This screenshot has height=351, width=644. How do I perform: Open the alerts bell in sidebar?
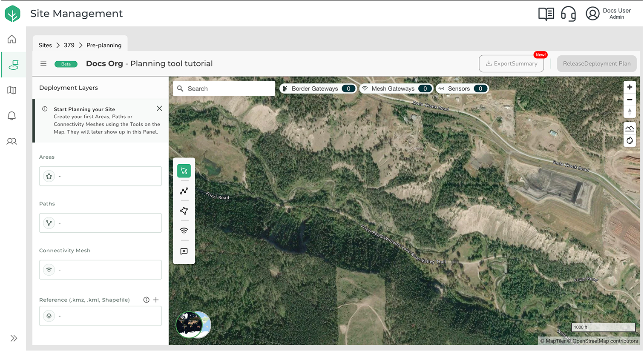(x=12, y=116)
